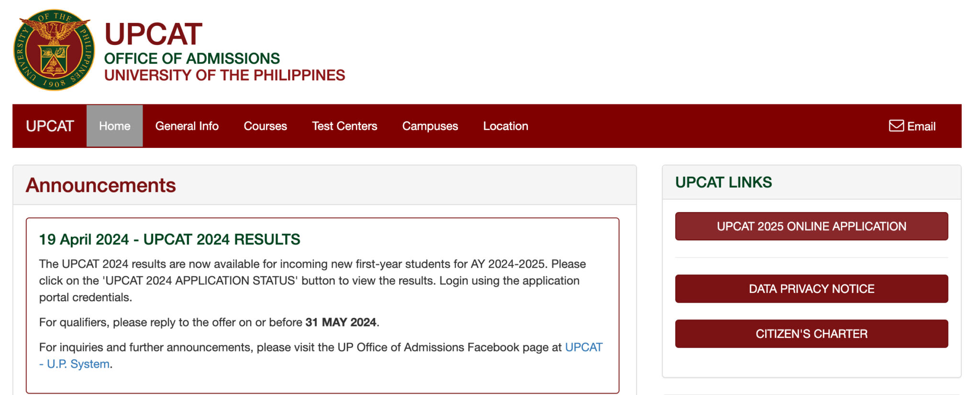980x395 pixels.
Task: Navigate to the Campuses page
Action: (x=430, y=126)
